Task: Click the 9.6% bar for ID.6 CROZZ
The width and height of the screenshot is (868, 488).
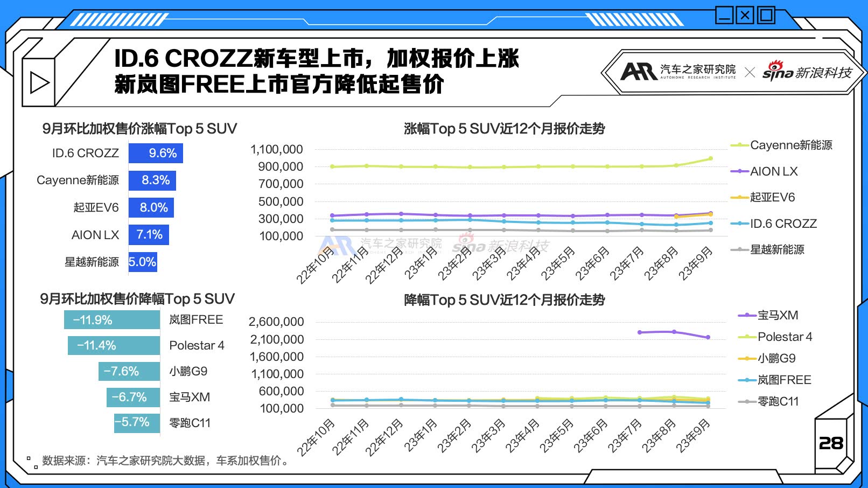Action: (x=156, y=153)
